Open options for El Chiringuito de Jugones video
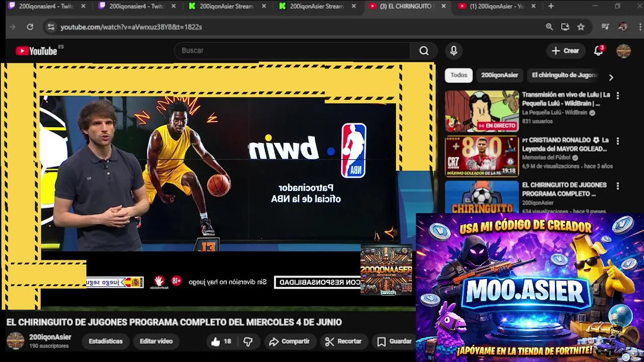This screenshot has height=362, width=644. coord(618,186)
